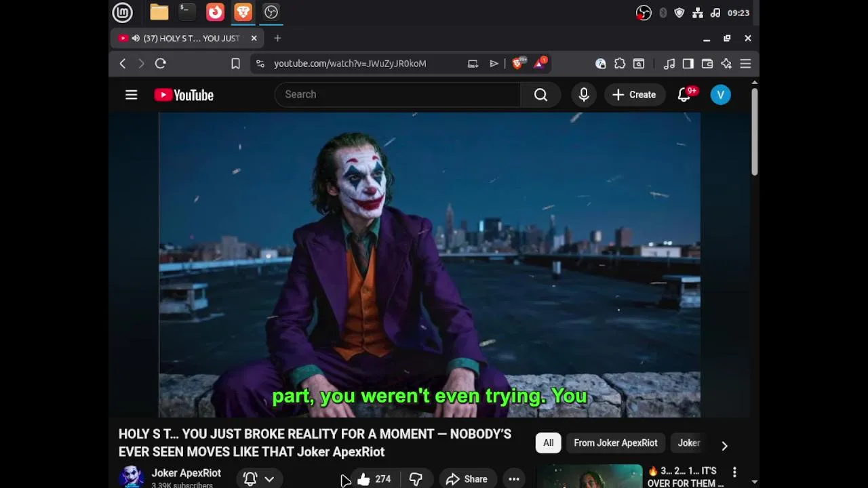The height and width of the screenshot is (488, 868).
Task: Select From Joker ApexRiot chip
Action: point(616,443)
